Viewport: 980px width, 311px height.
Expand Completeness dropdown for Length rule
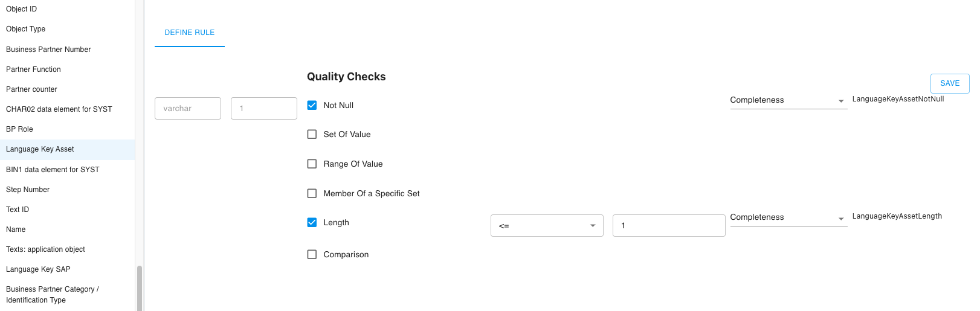coord(788,217)
